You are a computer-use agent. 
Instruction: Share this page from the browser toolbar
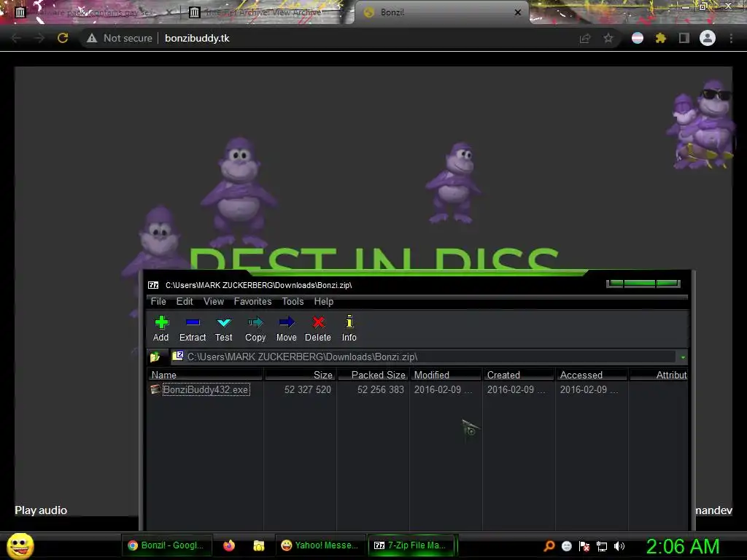point(585,38)
